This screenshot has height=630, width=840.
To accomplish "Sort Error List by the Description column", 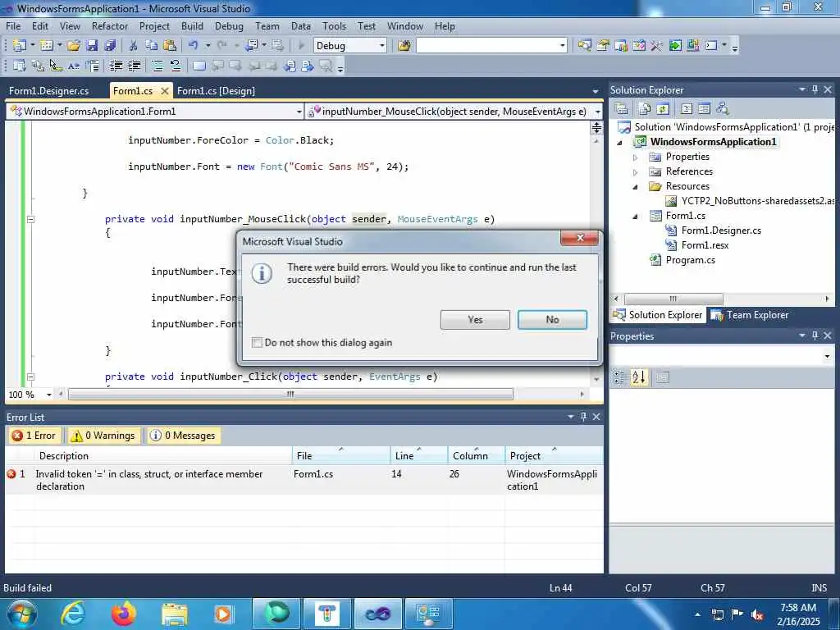I will point(163,455).
